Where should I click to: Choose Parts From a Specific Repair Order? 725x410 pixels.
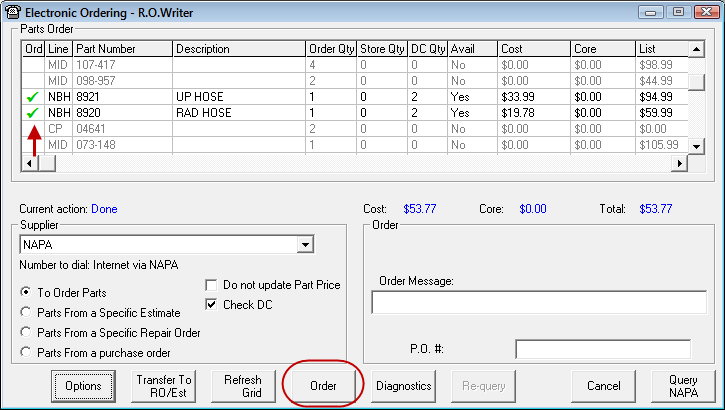pos(26,332)
